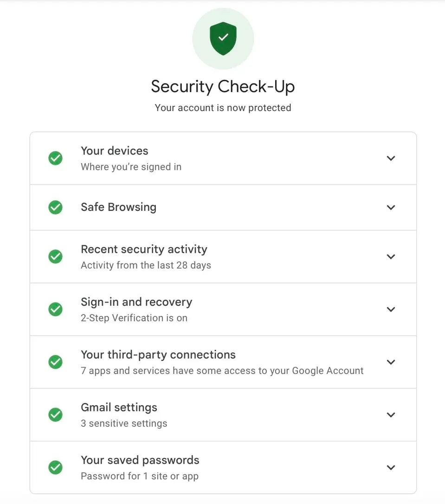The image size is (445, 504).
Task: Click green checkmark beside Gmail settings
Action: [x=56, y=415]
